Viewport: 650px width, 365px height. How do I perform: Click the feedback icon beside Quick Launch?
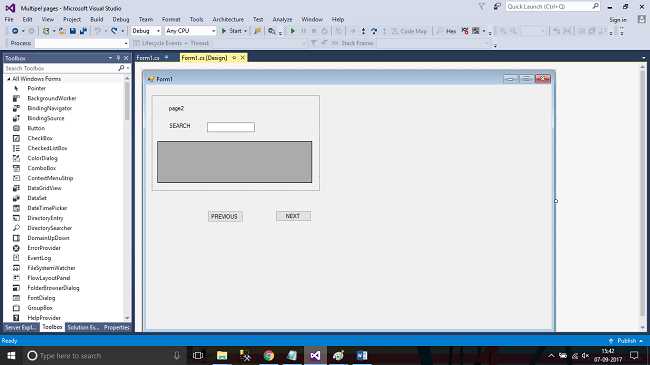click(x=496, y=7)
